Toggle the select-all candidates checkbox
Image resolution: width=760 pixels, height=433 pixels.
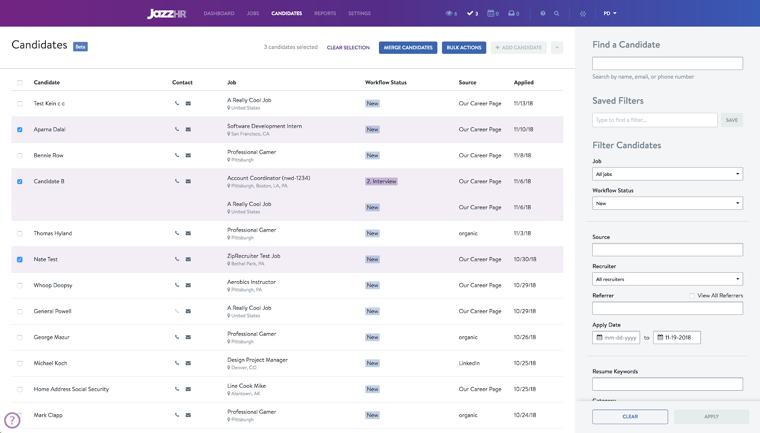(x=20, y=82)
